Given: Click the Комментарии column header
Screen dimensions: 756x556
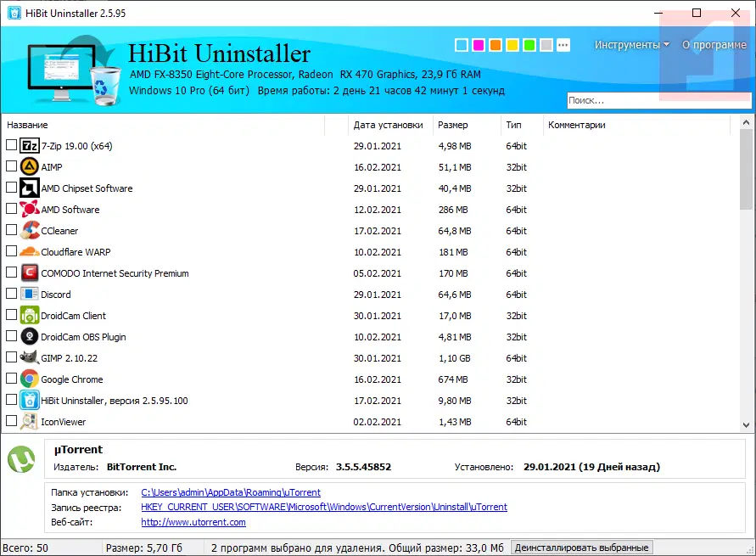Looking at the screenshot, I should pos(636,125).
